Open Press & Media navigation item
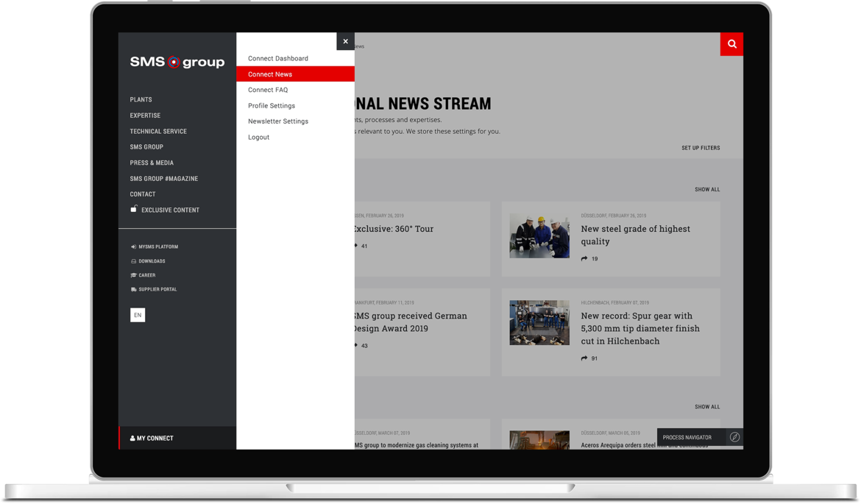Viewport: 861px width, 504px height. [152, 163]
